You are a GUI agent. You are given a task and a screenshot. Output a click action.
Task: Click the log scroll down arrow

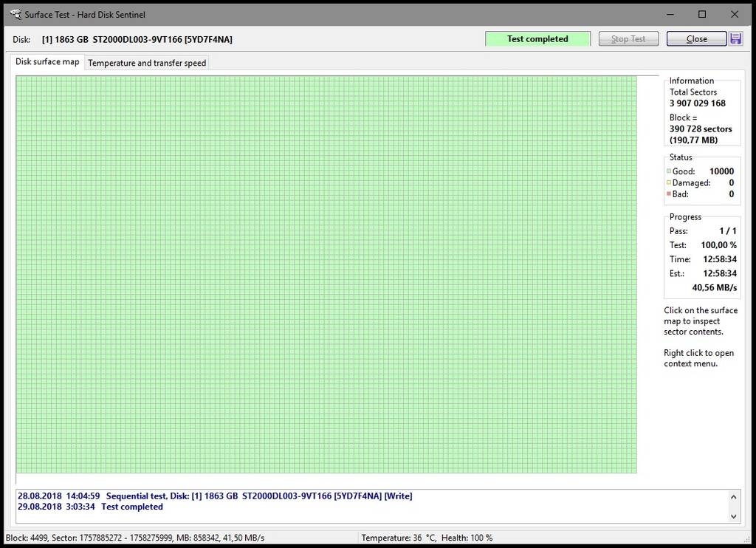(733, 516)
